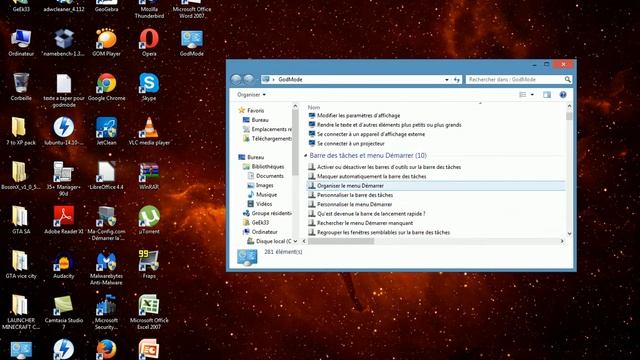Open namebench desktop icon
The height and width of the screenshot is (360, 640).
(x=64, y=42)
